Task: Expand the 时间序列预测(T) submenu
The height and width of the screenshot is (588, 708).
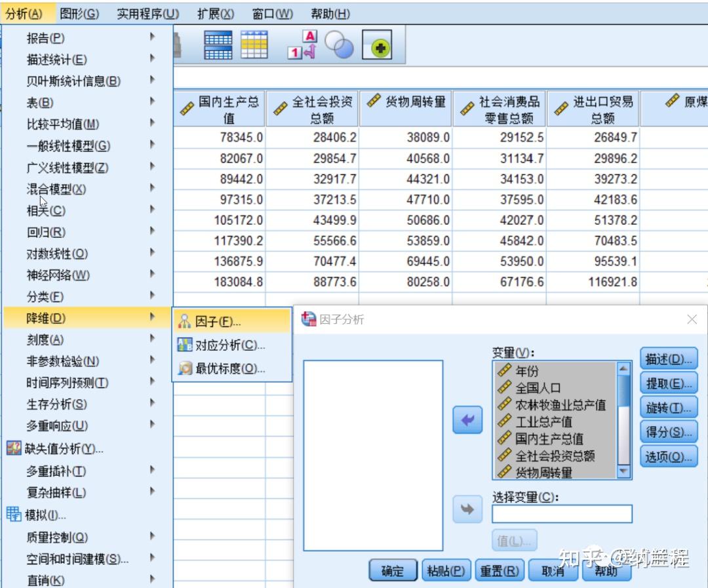Action: pyautogui.click(x=87, y=383)
